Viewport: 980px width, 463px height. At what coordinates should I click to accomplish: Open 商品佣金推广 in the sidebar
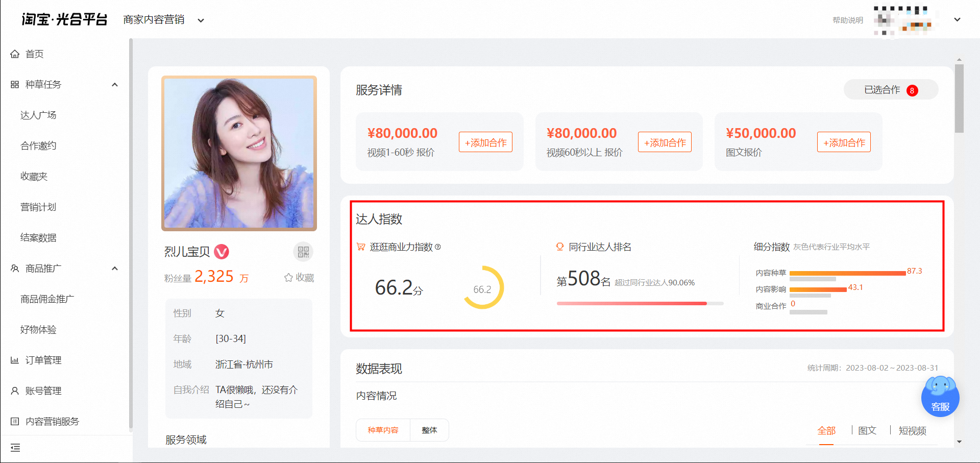tap(47, 299)
